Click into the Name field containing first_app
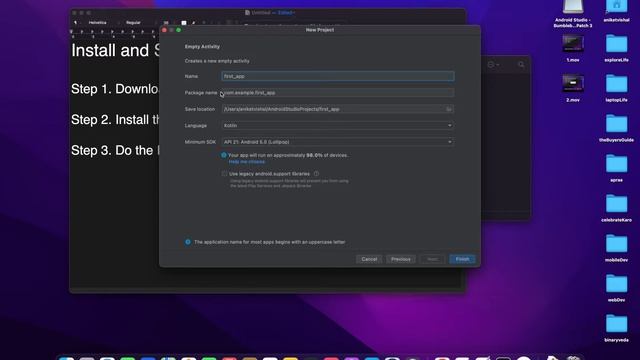The image size is (640, 360). tap(338, 76)
